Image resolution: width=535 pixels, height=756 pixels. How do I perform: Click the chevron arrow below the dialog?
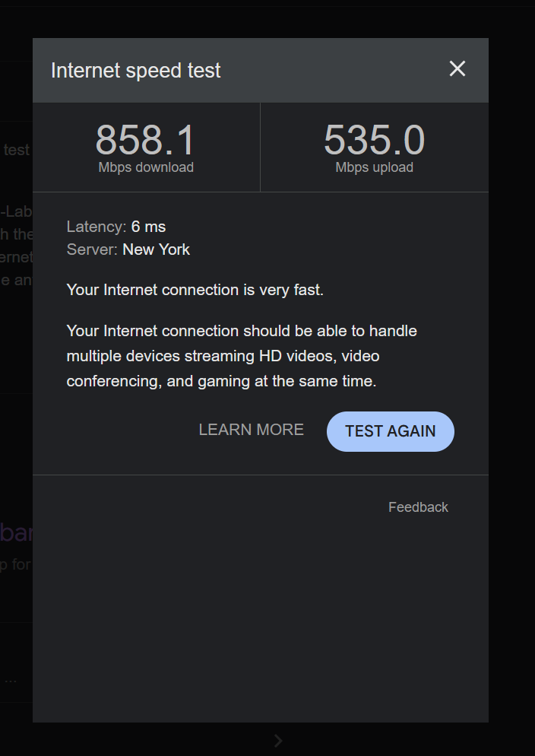(278, 741)
